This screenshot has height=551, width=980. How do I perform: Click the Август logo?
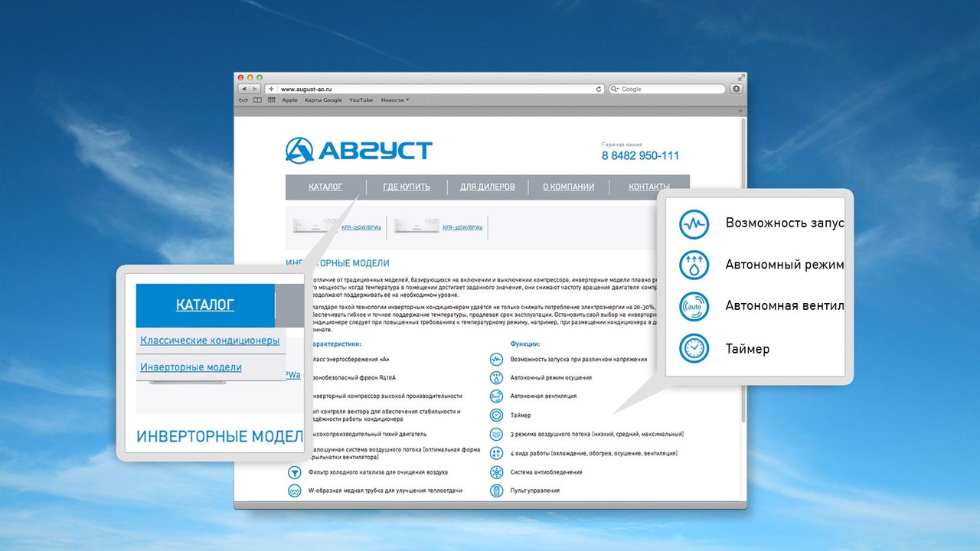point(358,151)
